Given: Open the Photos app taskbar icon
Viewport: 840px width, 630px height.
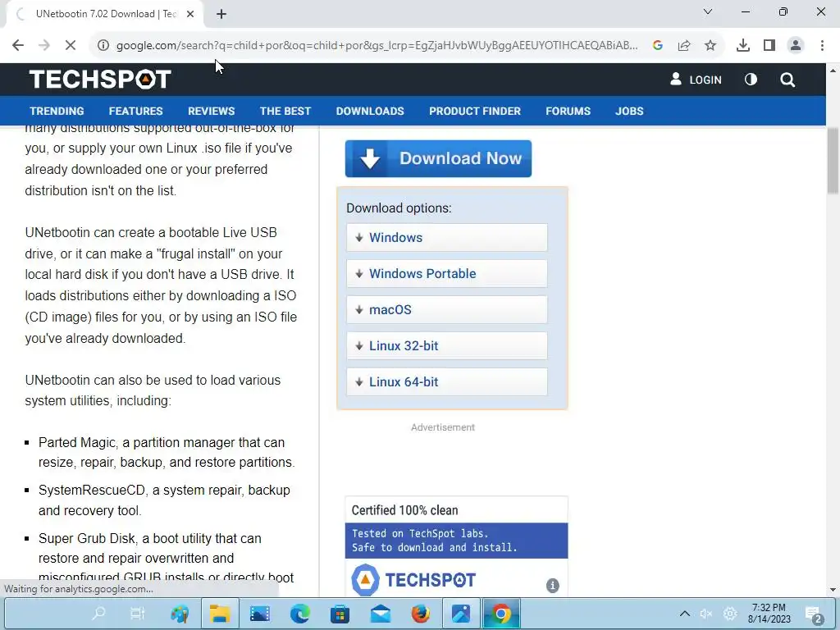Looking at the screenshot, I should coord(461,614).
